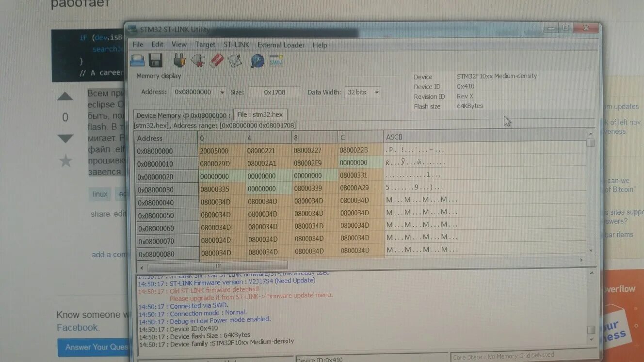Select cell with value 0800029D
This screenshot has width=644, height=362.
click(x=222, y=163)
